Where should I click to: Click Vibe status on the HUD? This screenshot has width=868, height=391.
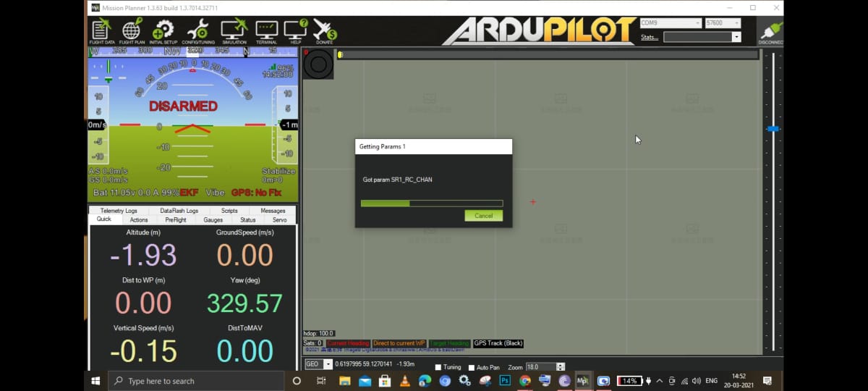click(215, 193)
